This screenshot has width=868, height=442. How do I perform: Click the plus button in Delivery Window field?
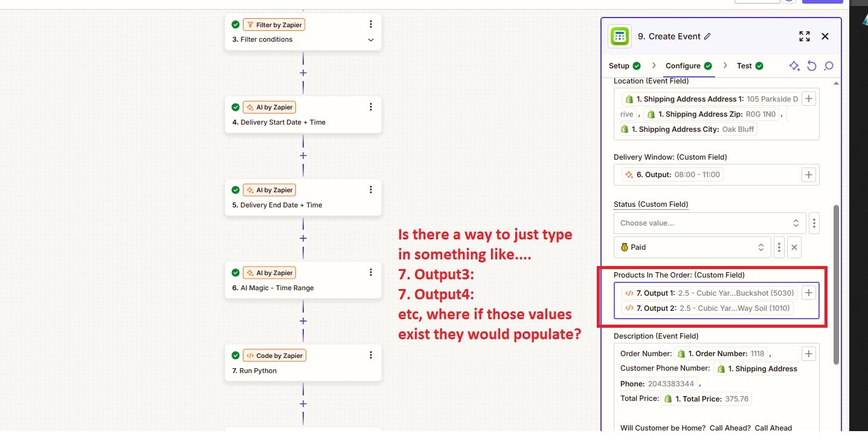(x=809, y=175)
